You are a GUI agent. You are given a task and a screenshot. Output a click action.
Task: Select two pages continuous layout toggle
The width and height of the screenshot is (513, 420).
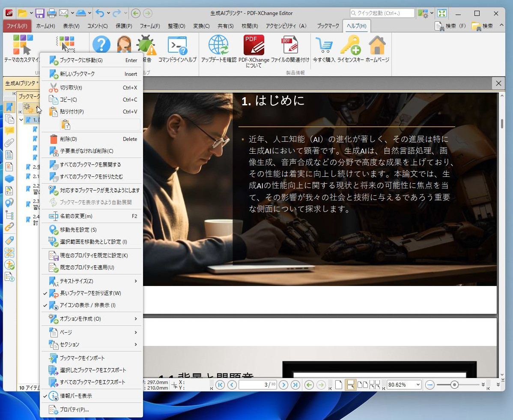[x=375, y=384]
